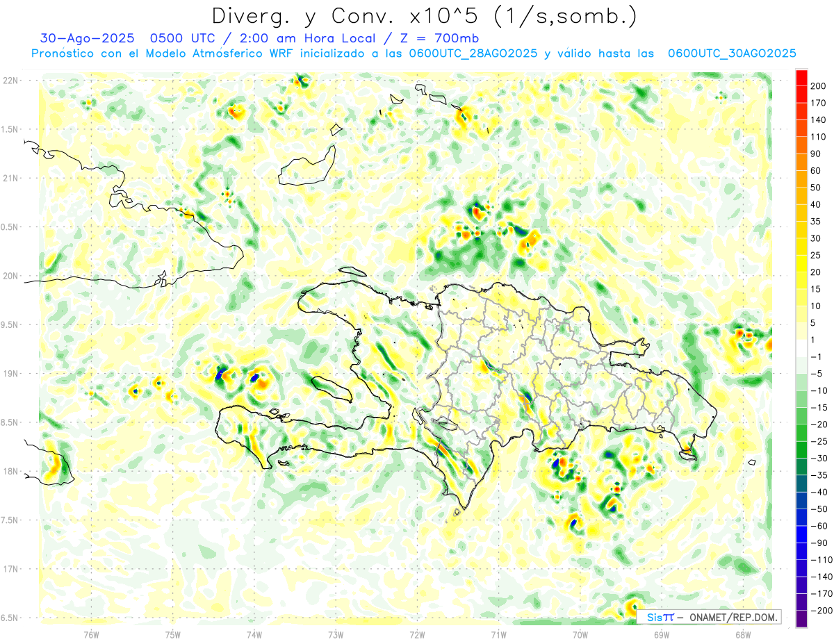The image size is (834, 644).
Task: Click the red colorbar segment above the 200 label
Action: (x=801, y=78)
